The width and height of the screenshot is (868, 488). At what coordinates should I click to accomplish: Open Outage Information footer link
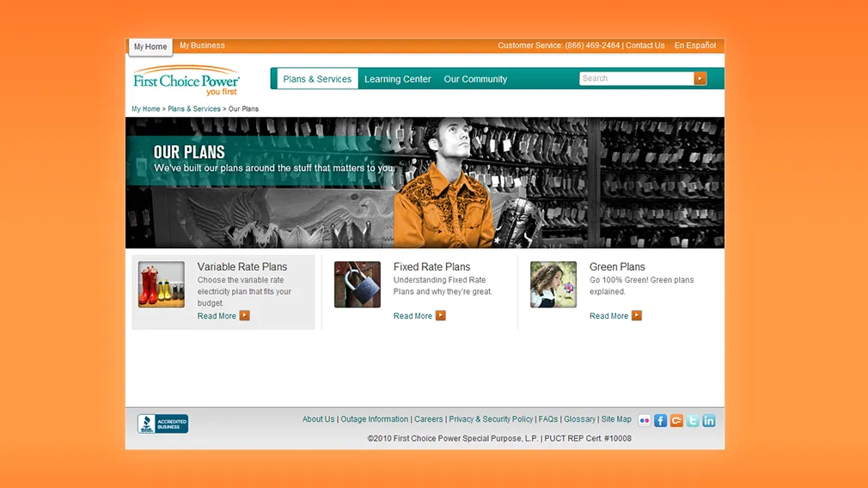pos(374,419)
